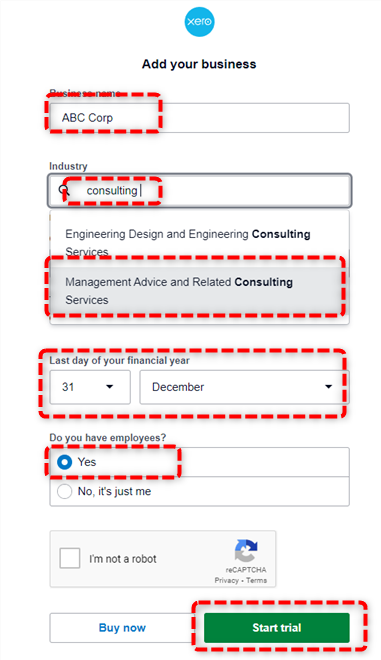Open the reCAPTCHA Privacy link
Viewport: 381px width, 660px height.
coord(226,580)
